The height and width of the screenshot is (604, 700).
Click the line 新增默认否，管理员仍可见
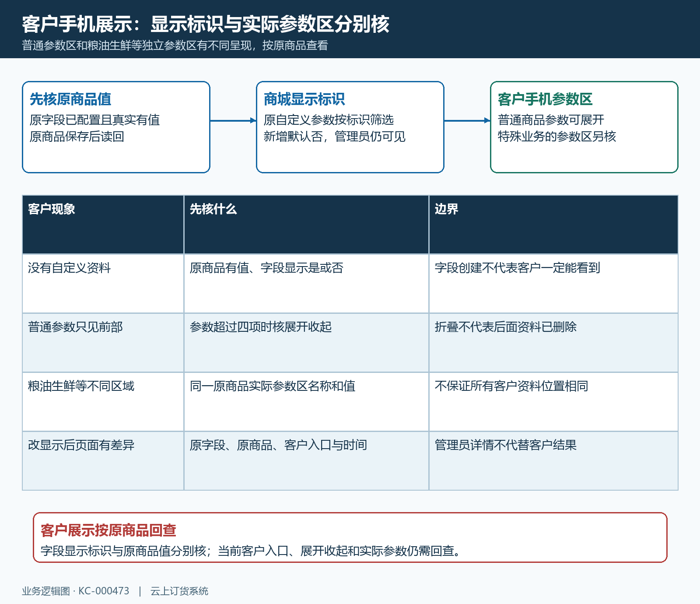(335, 137)
